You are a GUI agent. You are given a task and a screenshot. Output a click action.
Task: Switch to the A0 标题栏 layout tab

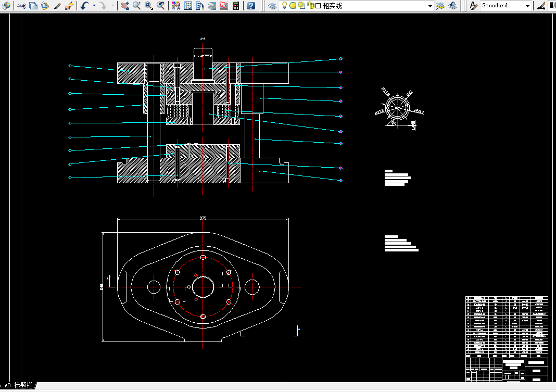[18, 385]
